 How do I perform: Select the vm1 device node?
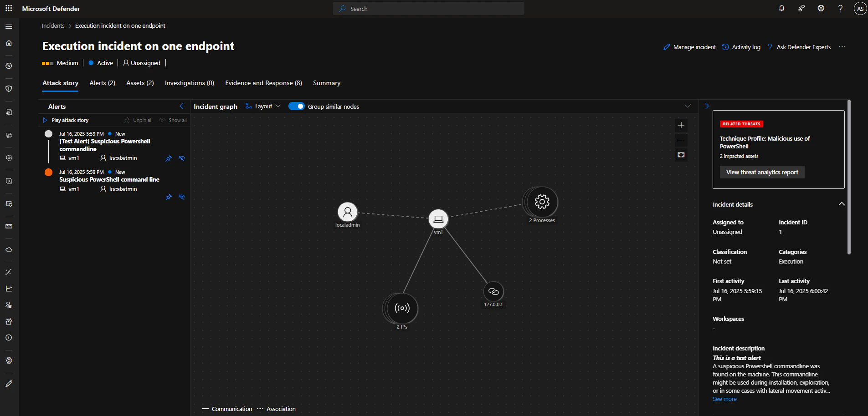tap(438, 219)
